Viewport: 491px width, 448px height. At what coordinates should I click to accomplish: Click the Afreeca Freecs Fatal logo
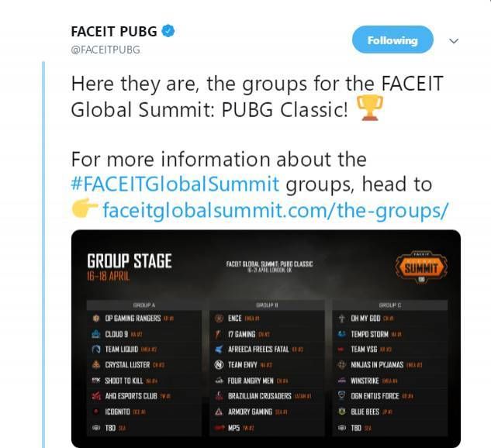click(x=219, y=350)
